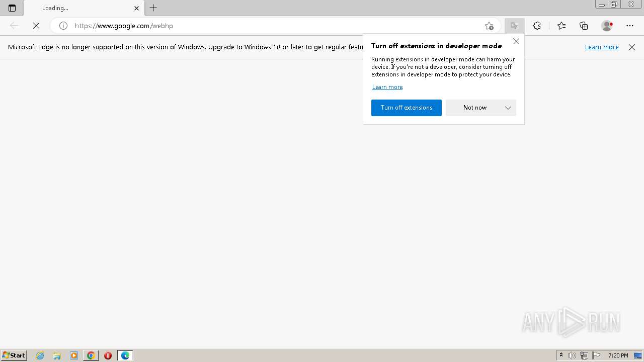Open Collections panel
Viewport: 644px width, 362px height.
(x=584, y=26)
